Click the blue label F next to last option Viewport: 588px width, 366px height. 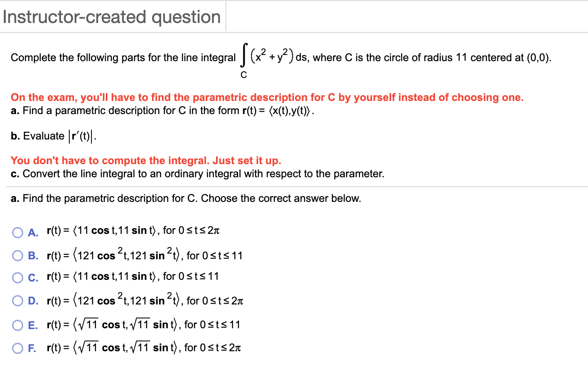coord(32,348)
